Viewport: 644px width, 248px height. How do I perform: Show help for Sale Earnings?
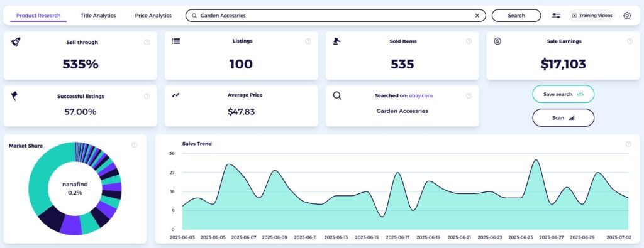click(630, 41)
